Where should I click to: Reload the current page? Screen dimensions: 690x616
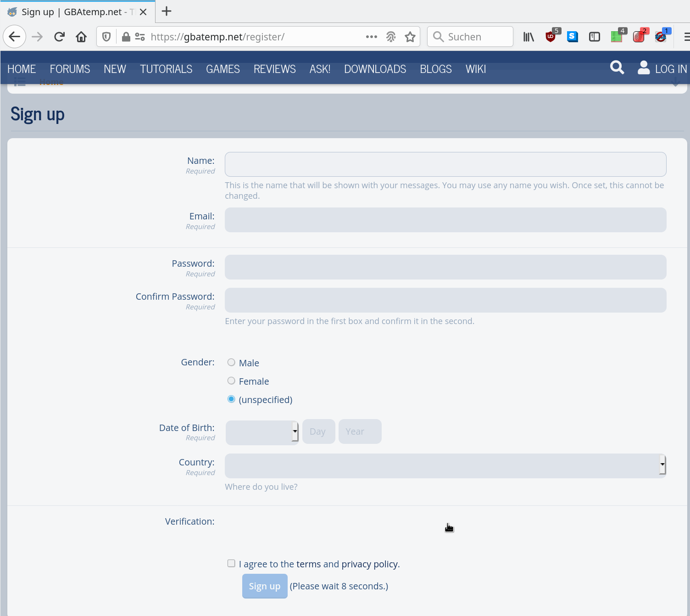coord(59,37)
